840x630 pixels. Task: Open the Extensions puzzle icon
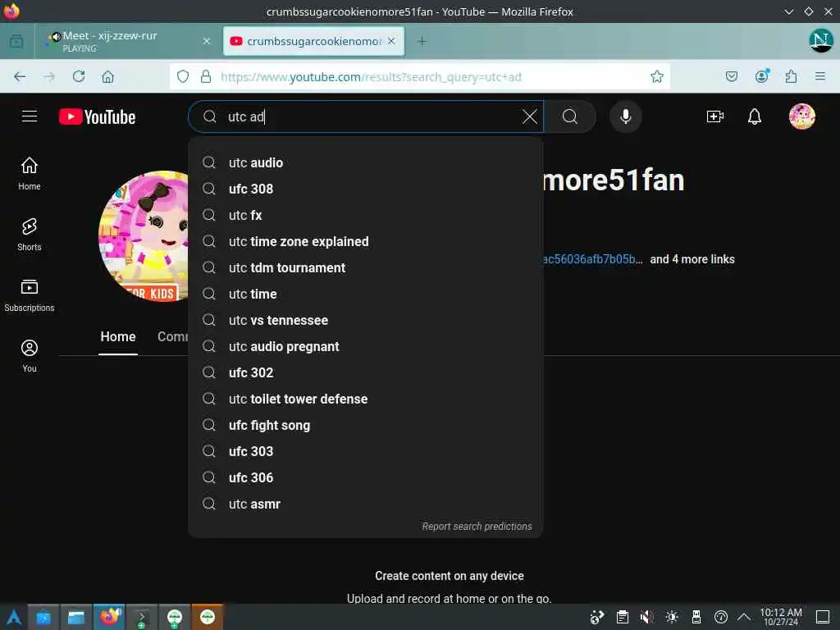[792, 76]
